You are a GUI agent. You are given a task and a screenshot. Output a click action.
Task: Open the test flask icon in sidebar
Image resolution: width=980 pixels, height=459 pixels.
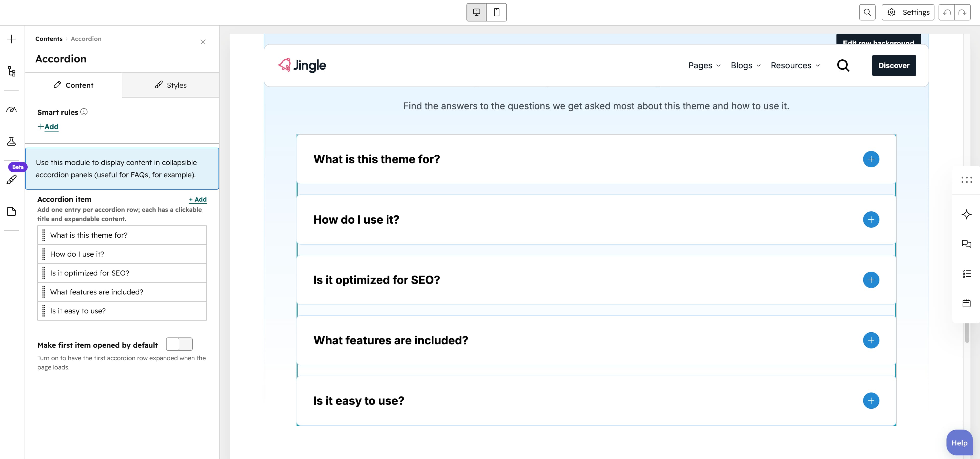point(12,141)
